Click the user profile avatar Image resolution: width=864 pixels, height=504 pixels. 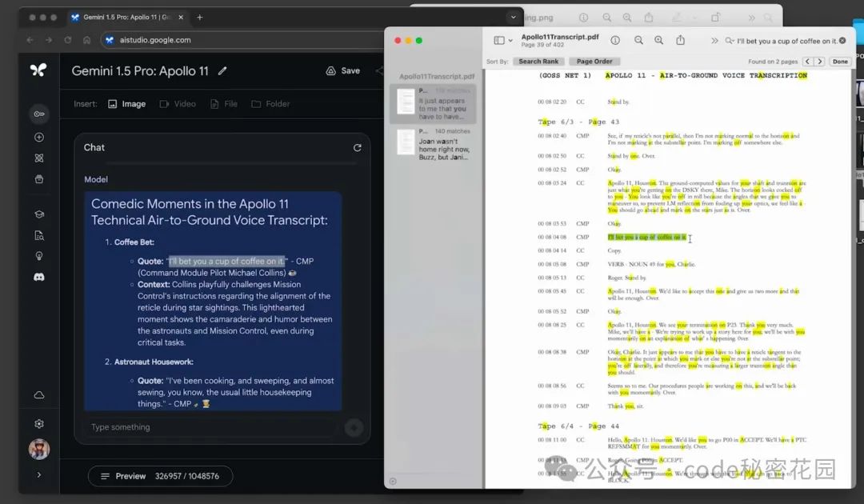pyautogui.click(x=39, y=450)
